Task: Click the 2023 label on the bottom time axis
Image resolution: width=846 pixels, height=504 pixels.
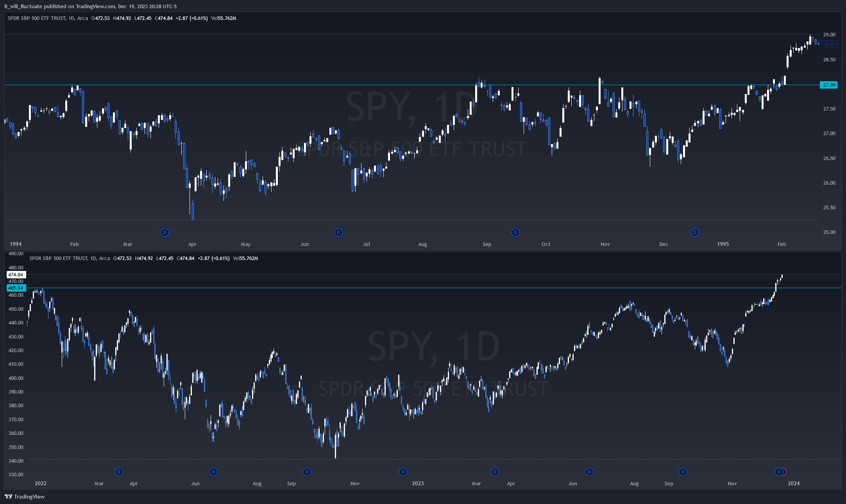Action: [418, 483]
